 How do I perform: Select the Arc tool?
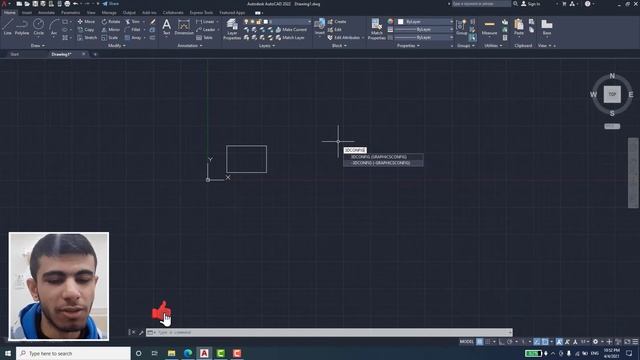pyautogui.click(x=54, y=27)
